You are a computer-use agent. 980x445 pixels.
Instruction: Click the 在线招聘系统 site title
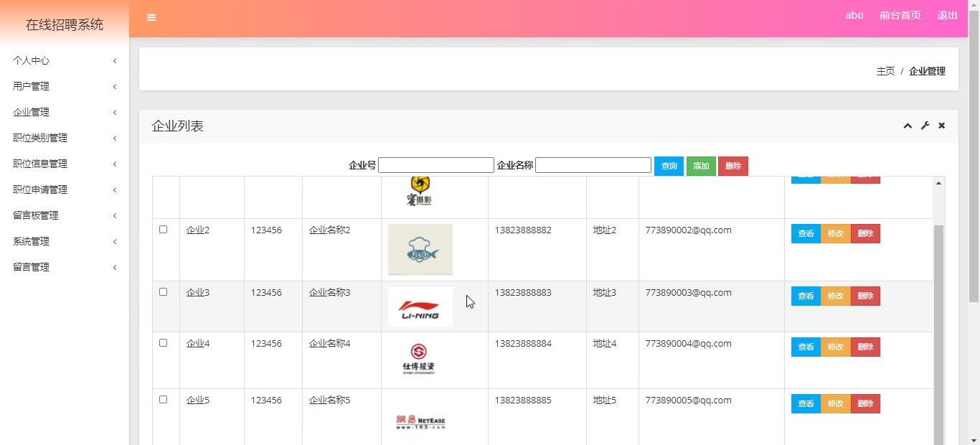click(65, 24)
